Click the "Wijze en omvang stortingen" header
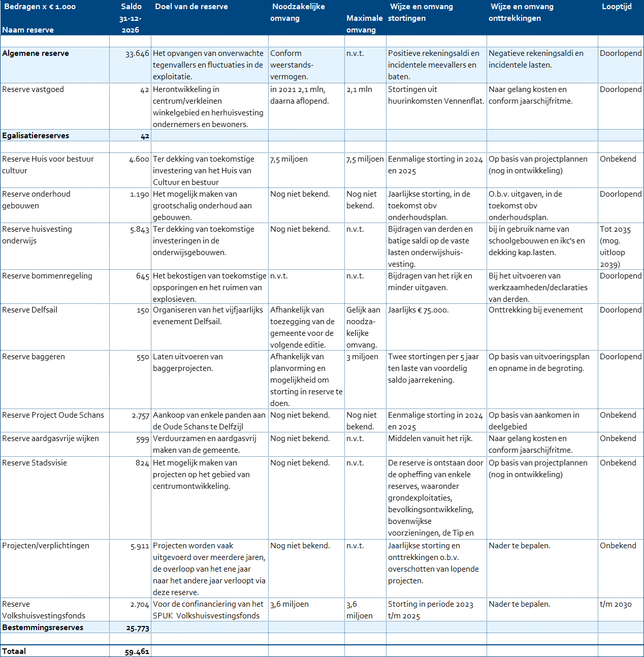The height and width of the screenshot is (657, 644). (x=421, y=12)
